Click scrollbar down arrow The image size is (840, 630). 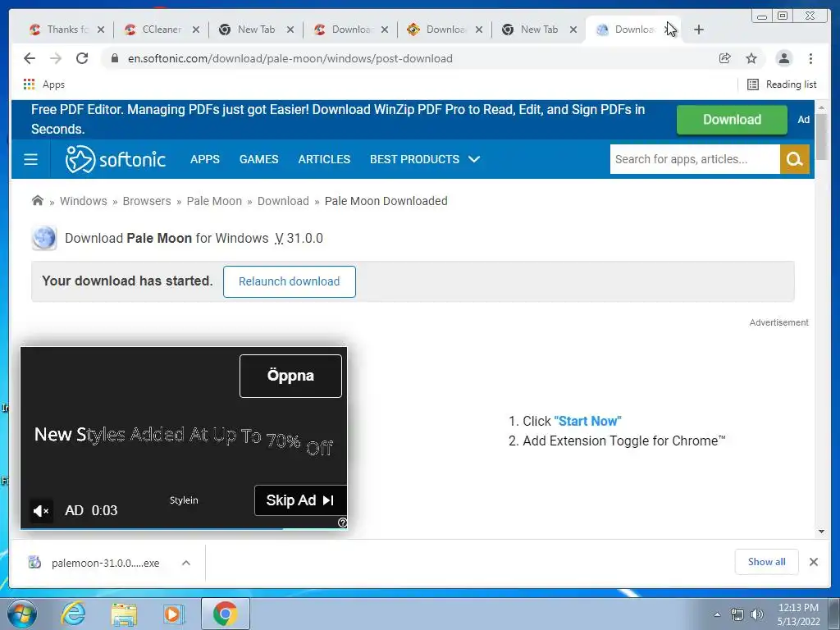coord(822,532)
